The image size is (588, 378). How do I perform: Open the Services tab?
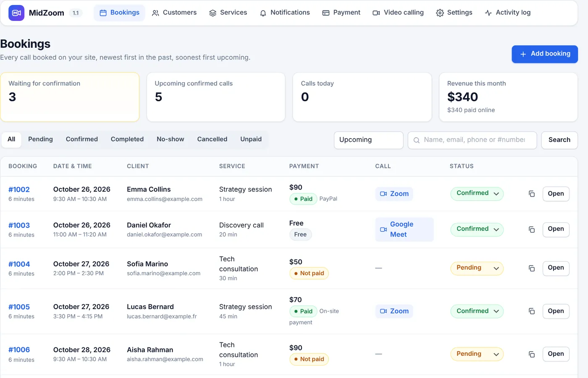coord(228,13)
